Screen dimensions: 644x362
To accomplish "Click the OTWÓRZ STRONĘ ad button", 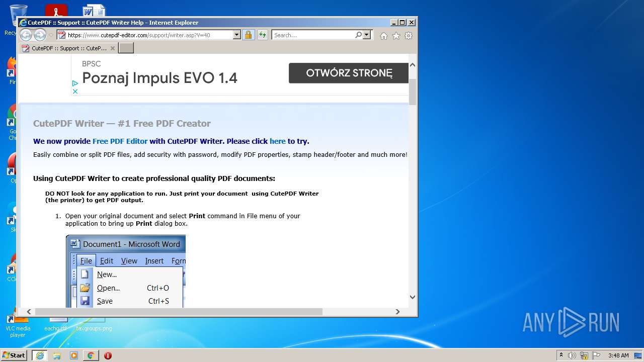I will pyautogui.click(x=349, y=73).
